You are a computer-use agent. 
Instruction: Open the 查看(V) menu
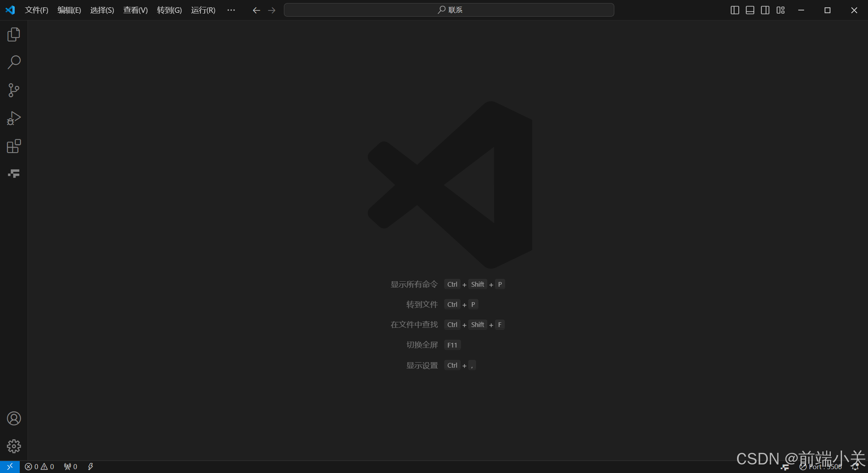pyautogui.click(x=135, y=10)
